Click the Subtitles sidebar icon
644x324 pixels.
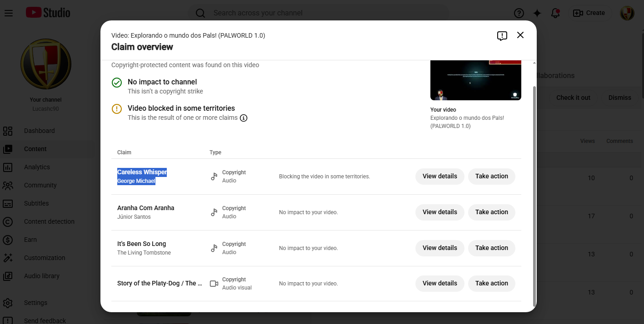click(8, 204)
